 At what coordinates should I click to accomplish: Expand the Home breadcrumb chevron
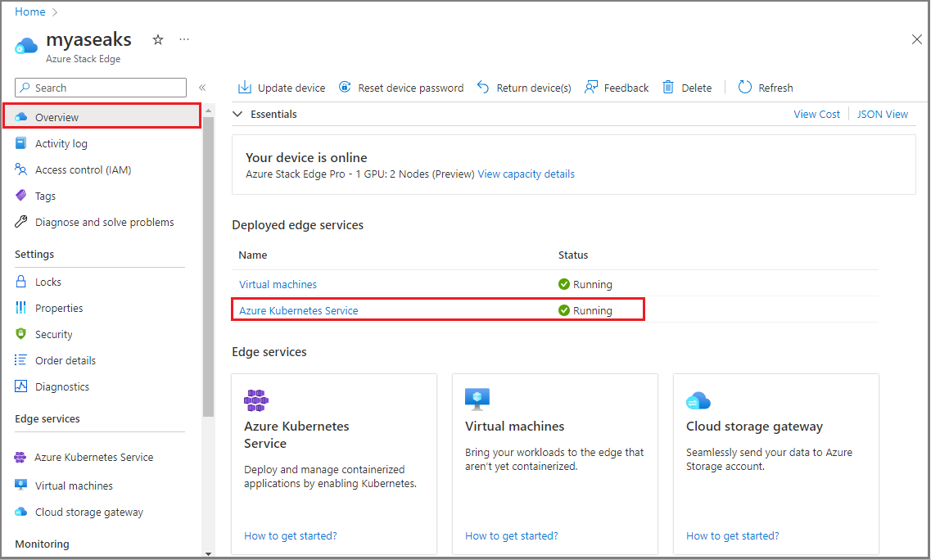54,11
